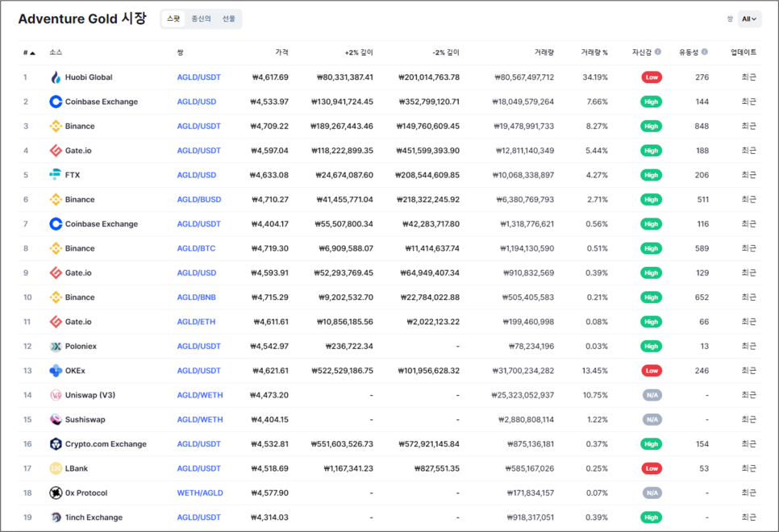Click the 13.45% volume share for OKEx
The image size is (779, 532).
point(594,371)
